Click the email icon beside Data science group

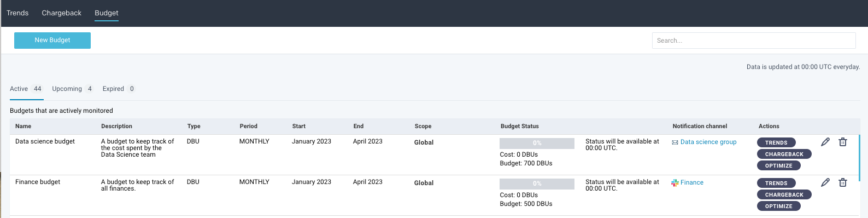click(x=675, y=142)
